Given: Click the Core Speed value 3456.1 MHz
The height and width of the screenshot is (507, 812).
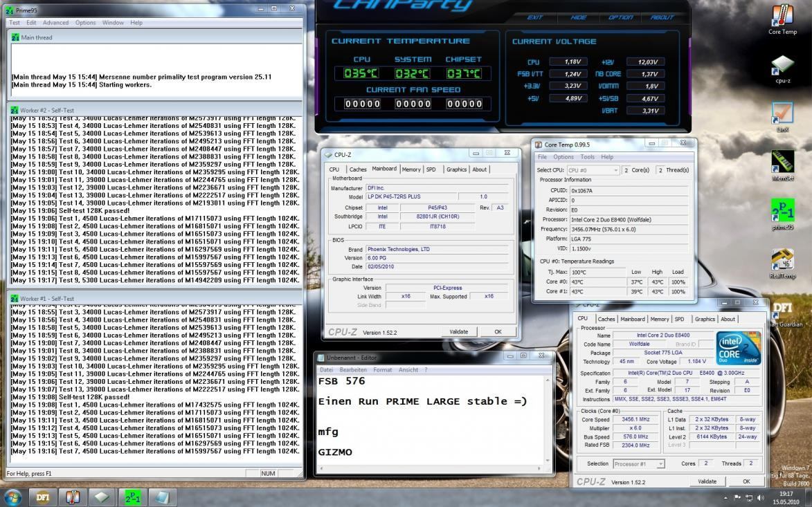Looking at the screenshot, I should (x=635, y=420).
